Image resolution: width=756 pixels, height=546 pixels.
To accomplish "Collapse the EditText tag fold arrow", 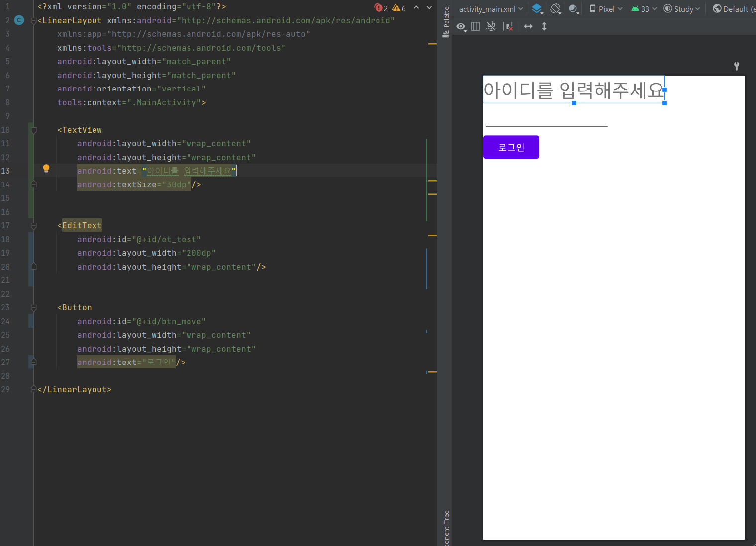I will pyautogui.click(x=34, y=226).
